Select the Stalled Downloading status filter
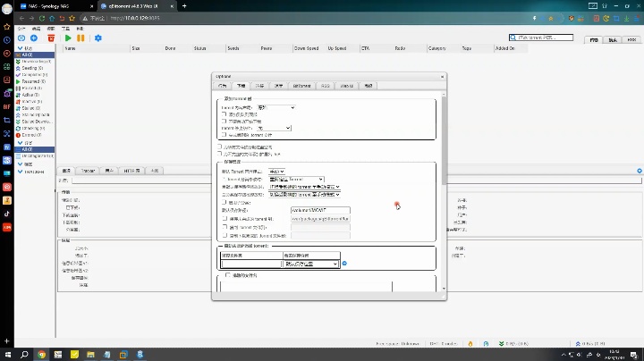The height and width of the screenshot is (361, 644). pyautogui.click(x=34, y=122)
